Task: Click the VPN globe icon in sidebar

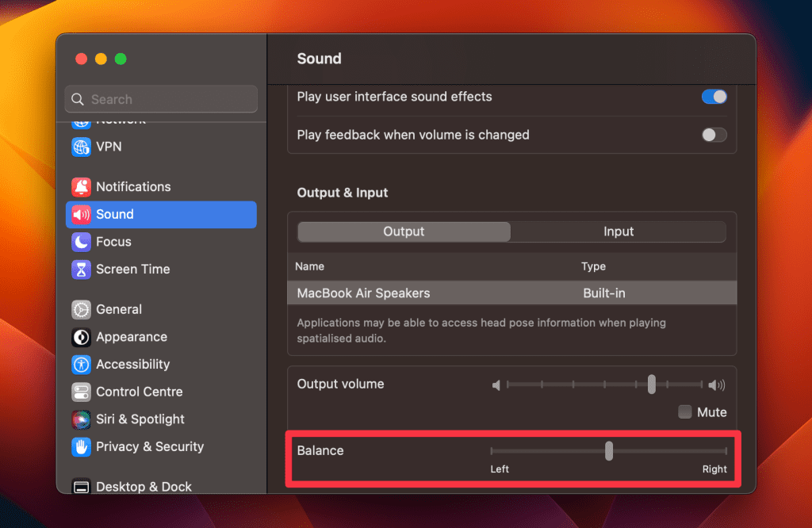Action: tap(81, 147)
